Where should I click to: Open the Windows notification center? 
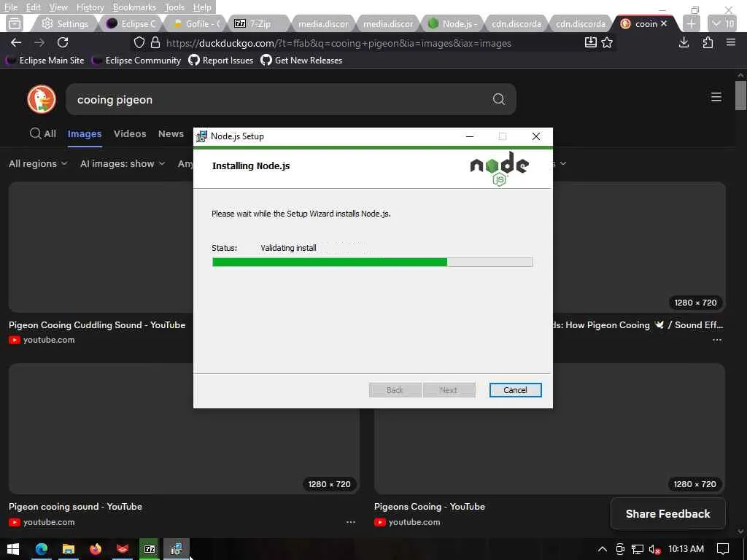click(723, 549)
